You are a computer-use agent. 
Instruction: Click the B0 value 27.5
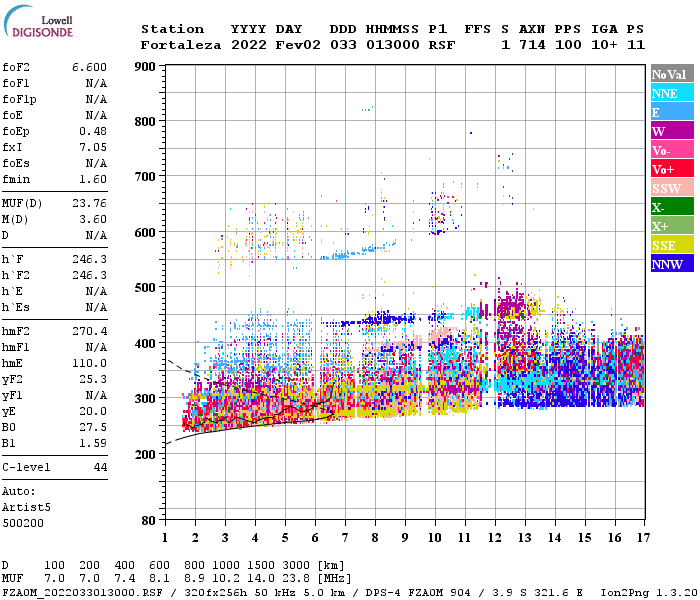click(x=93, y=428)
